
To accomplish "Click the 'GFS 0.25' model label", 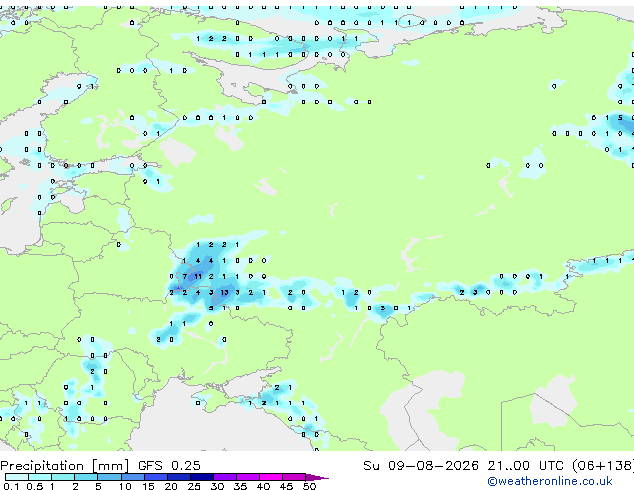I will (169, 466).
